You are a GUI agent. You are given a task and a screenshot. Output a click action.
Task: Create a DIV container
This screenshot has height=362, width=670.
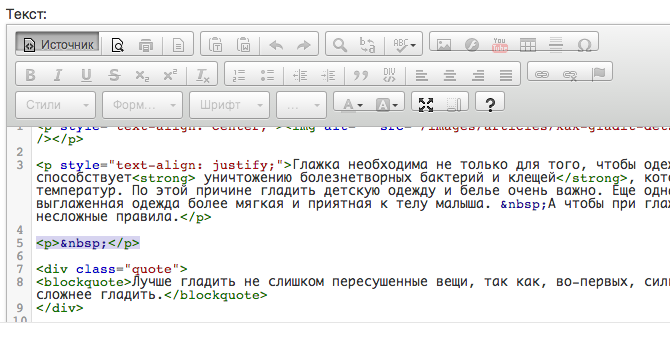point(389,75)
